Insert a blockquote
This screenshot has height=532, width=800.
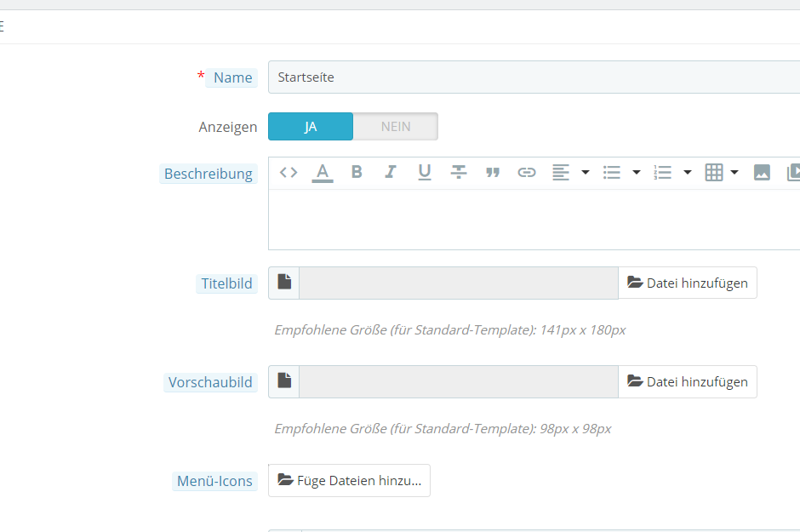(493, 173)
